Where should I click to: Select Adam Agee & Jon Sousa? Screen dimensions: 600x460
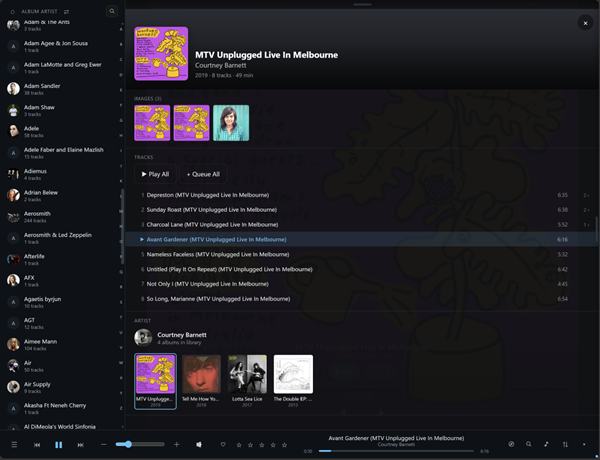pos(61,46)
